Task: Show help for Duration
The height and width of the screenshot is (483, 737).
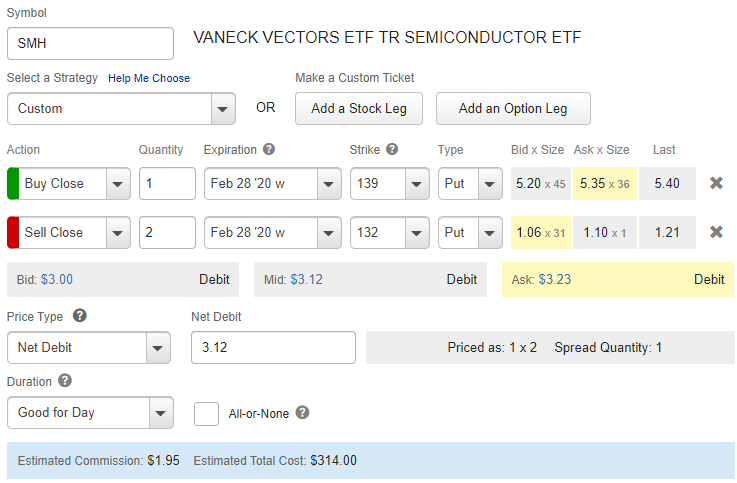Action: coord(65,380)
